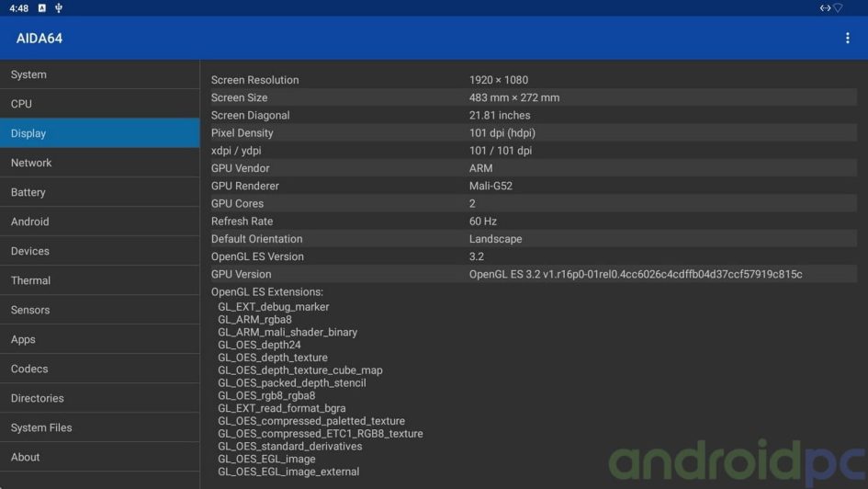Open the Apps section
Image resolution: width=868 pixels, height=489 pixels.
point(99,339)
